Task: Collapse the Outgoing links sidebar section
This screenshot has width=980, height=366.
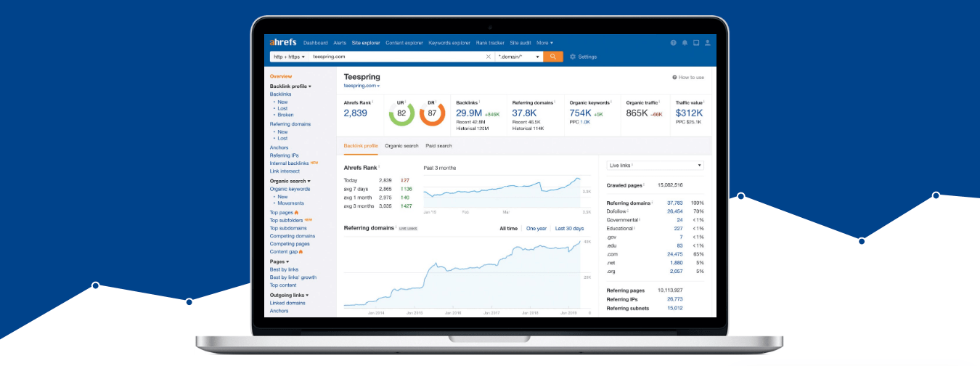Action: click(289, 295)
